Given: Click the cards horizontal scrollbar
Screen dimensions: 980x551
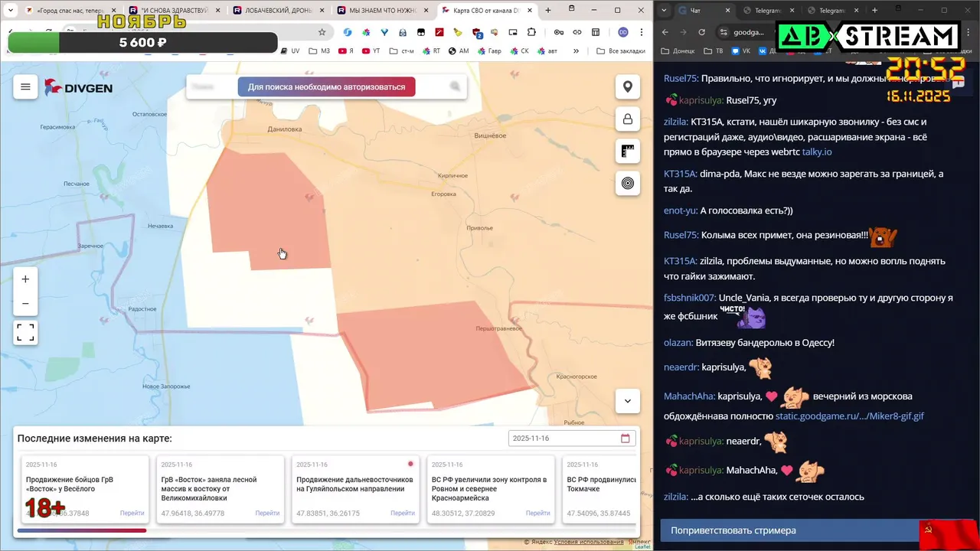Looking at the screenshot, I should pos(82,530).
